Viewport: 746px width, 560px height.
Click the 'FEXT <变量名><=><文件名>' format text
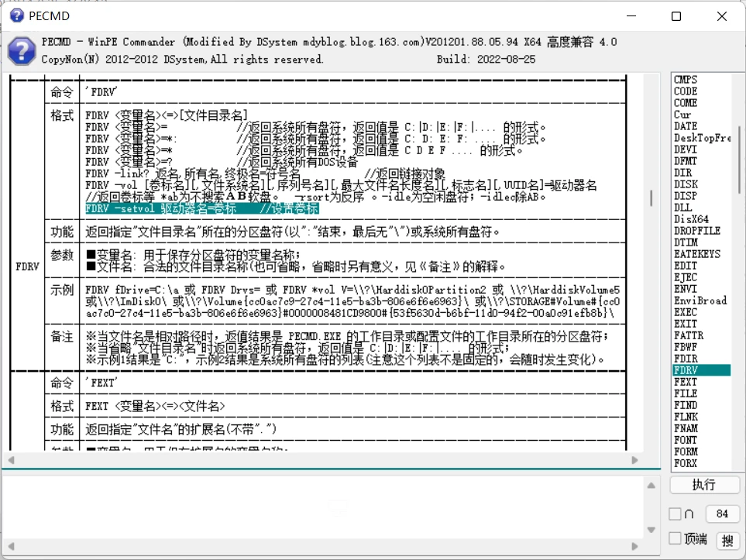(155, 407)
